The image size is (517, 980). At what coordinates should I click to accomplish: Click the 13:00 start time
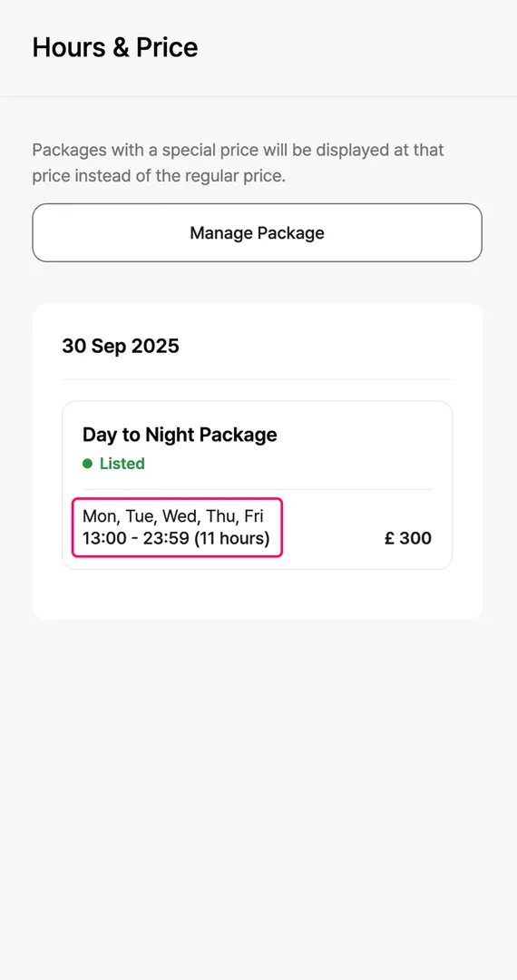point(104,538)
